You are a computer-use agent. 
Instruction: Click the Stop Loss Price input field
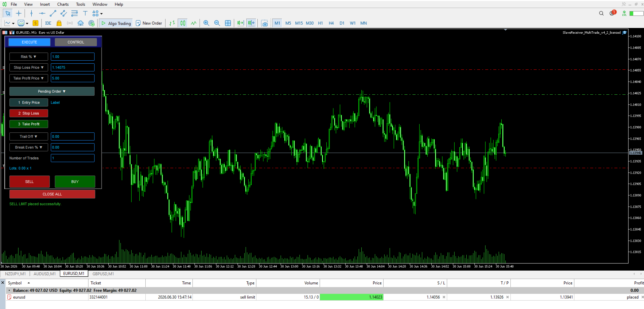(x=73, y=67)
